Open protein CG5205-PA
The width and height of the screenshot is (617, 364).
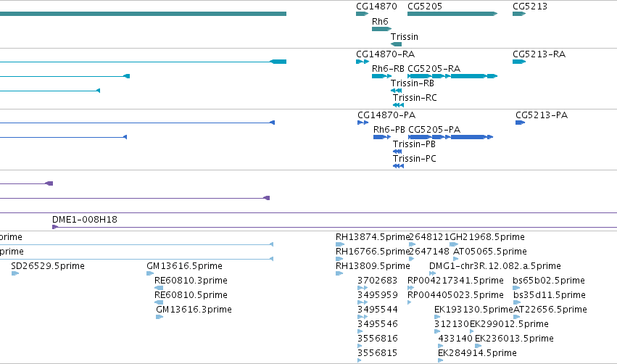click(x=434, y=130)
